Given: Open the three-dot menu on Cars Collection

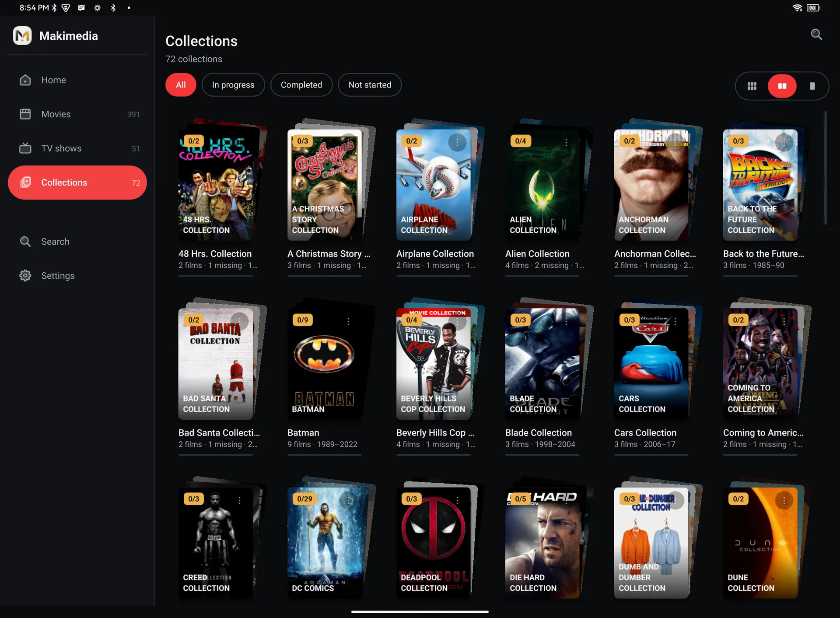Looking at the screenshot, I should click(675, 321).
